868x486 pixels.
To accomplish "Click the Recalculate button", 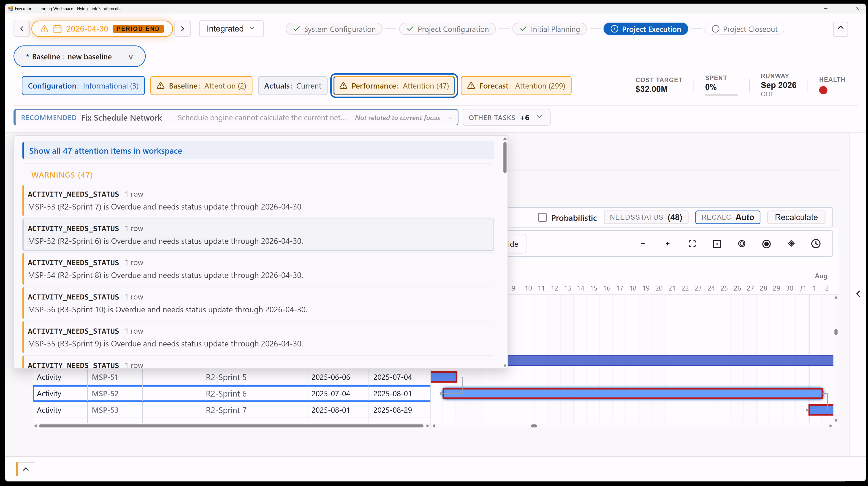I will coord(796,217).
